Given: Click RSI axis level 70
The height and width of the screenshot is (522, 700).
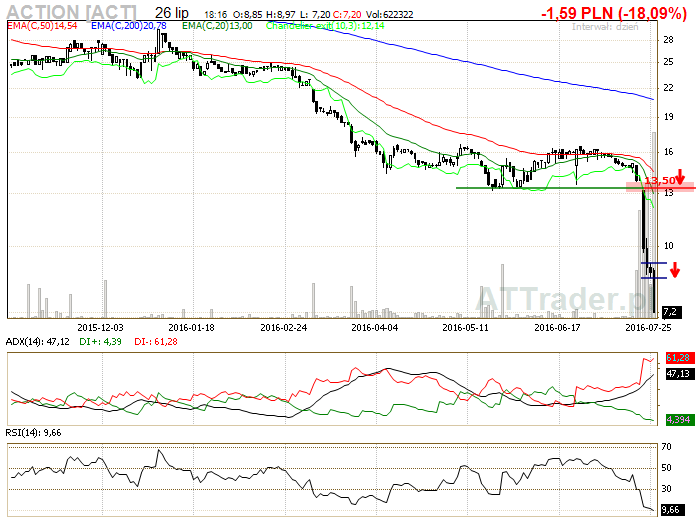Looking at the screenshot, I should (x=667, y=447).
